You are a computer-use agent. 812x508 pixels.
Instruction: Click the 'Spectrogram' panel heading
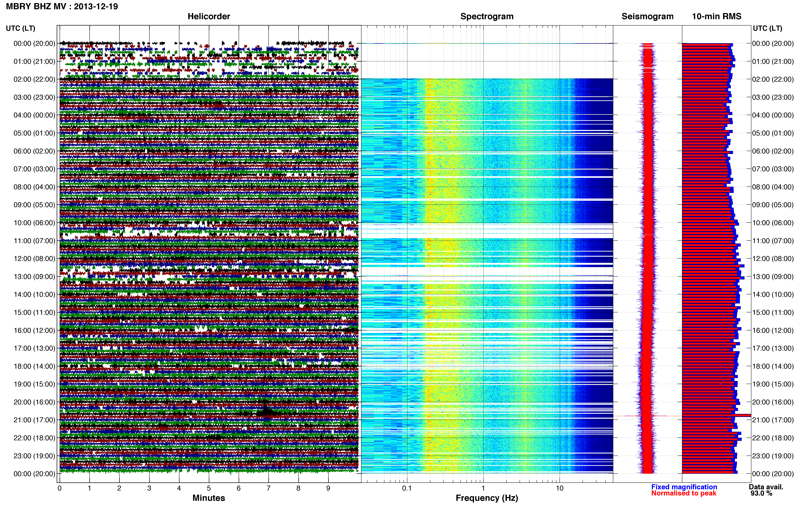[487, 16]
